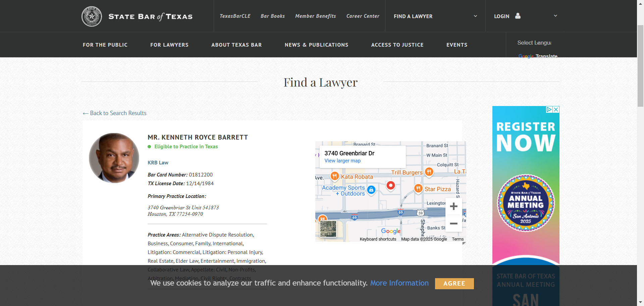
Task: Click the page vertical scrollbar thumb
Action: [x=641, y=66]
